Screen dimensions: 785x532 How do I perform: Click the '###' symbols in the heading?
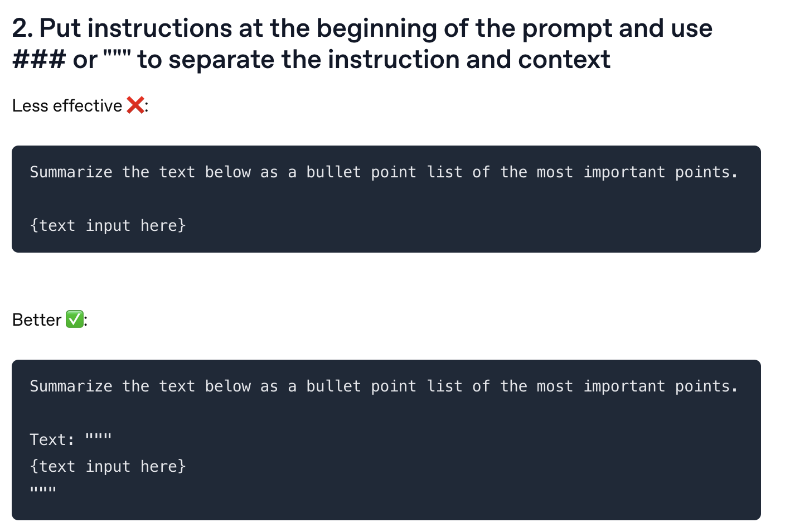(38, 60)
